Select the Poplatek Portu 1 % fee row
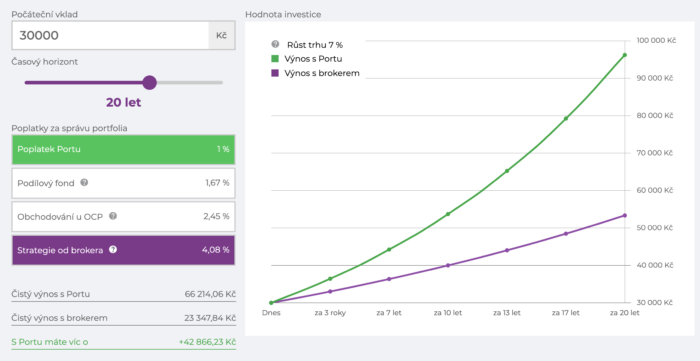This screenshot has width=700, height=361. [x=123, y=149]
